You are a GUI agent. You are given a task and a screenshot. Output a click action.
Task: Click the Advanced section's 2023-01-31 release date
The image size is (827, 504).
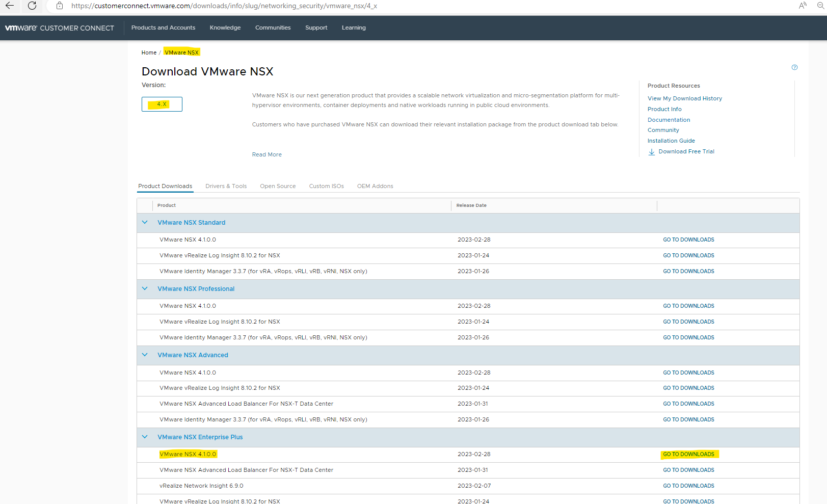pyautogui.click(x=472, y=404)
